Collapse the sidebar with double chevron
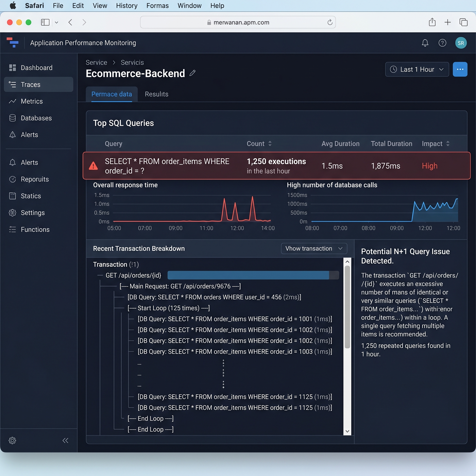Screen dimensions: 476x476 (x=65, y=440)
